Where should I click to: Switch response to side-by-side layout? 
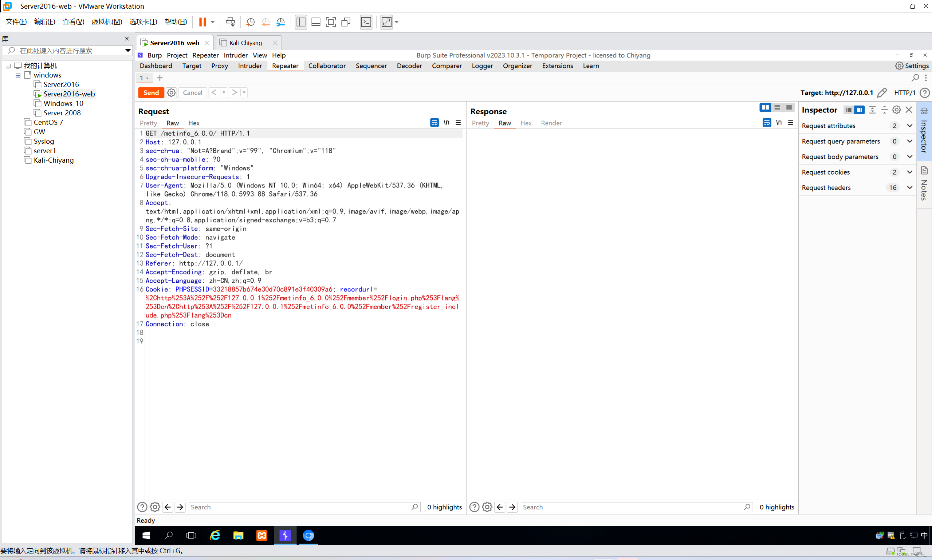click(x=765, y=108)
